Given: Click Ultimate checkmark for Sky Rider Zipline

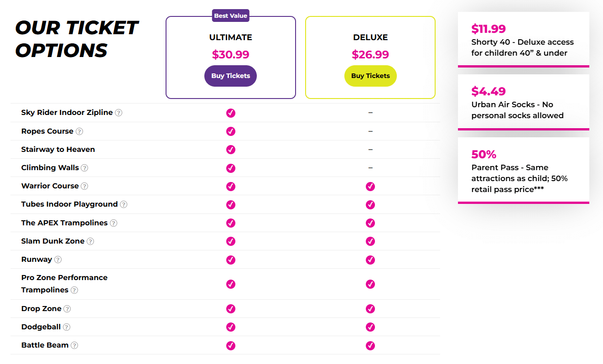Looking at the screenshot, I should pos(231,113).
